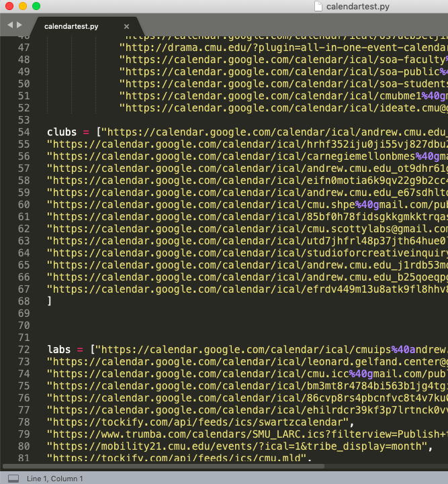Click the tockify swartzcalendar URL string
448x484 pixels.
[x=197, y=422]
